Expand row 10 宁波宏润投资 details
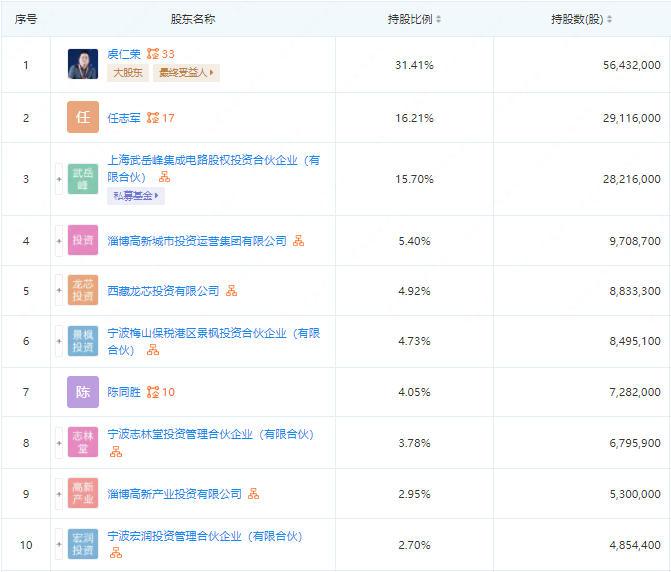 click(59, 544)
